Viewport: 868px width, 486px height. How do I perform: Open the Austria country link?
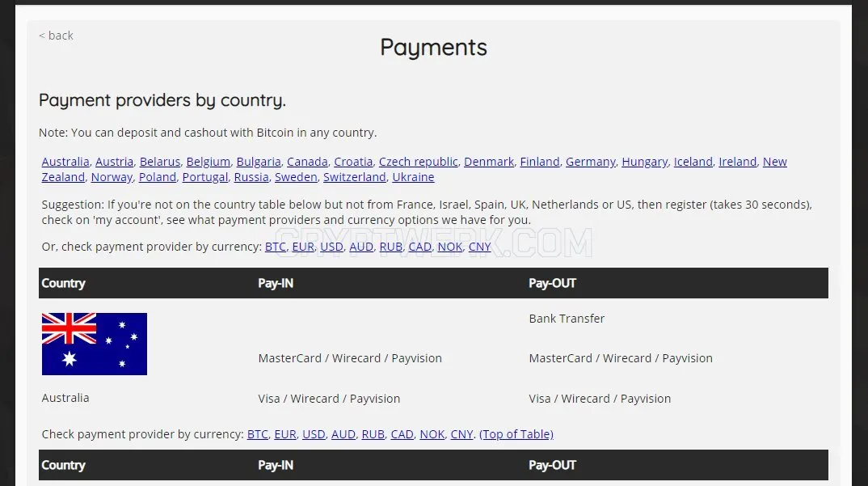tap(114, 162)
